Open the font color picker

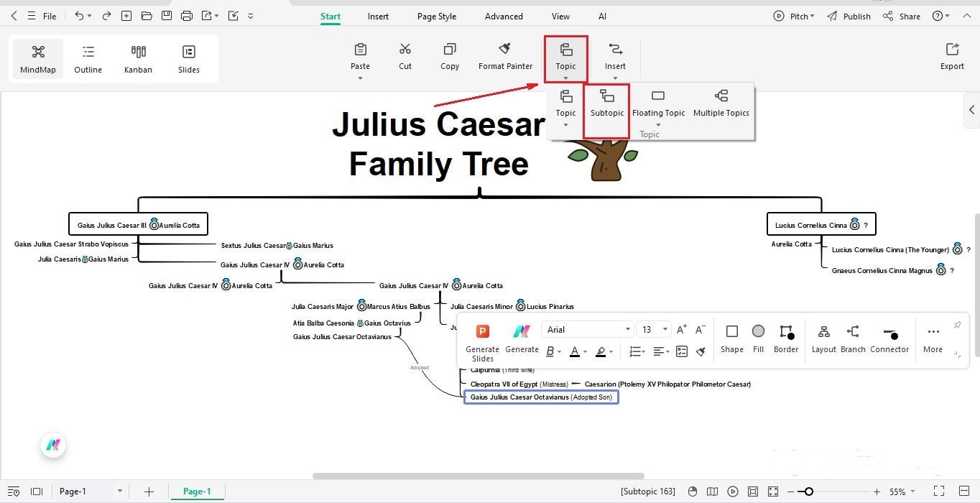(574, 351)
